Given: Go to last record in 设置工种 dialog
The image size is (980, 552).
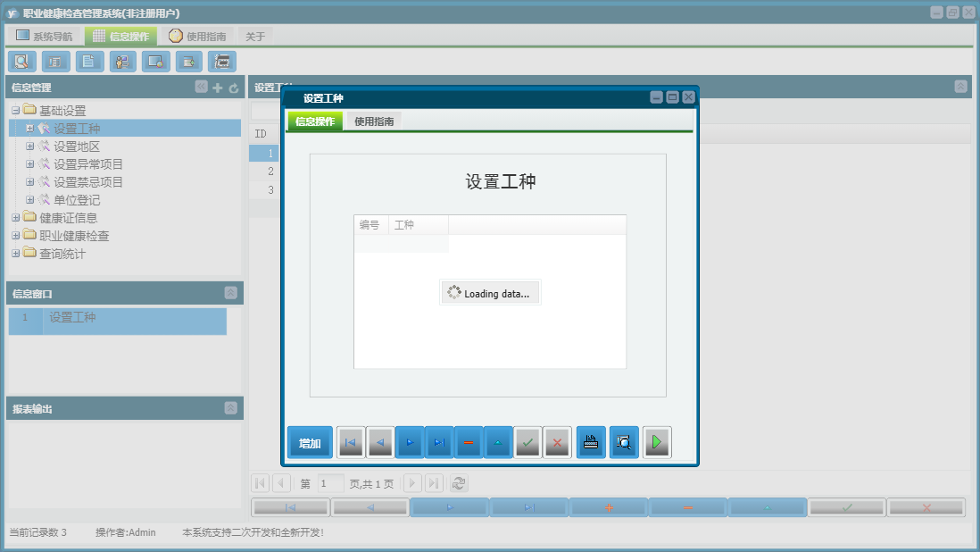Looking at the screenshot, I should 439,443.
